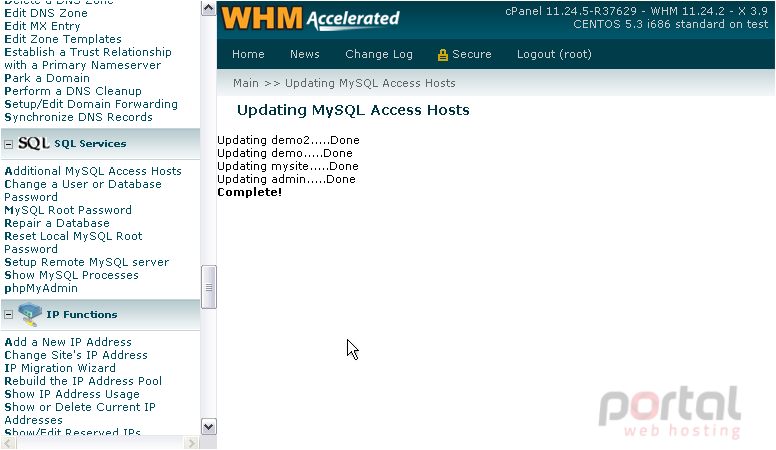Click the Updating MySQL Access Hosts heading

pyautogui.click(x=353, y=110)
